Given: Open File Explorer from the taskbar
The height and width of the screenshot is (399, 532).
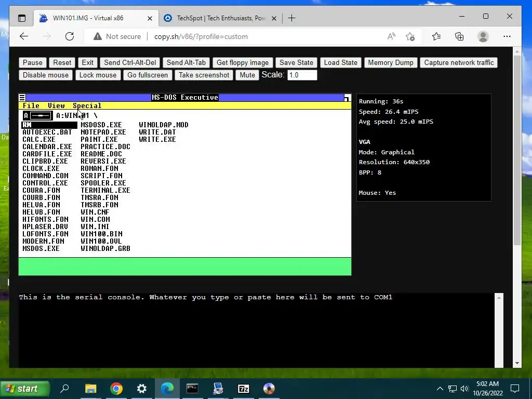Looking at the screenshot, I should (90, 389).
